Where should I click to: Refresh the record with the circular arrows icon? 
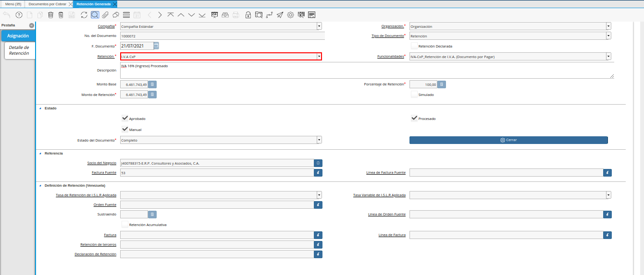[x=84, y=15]
